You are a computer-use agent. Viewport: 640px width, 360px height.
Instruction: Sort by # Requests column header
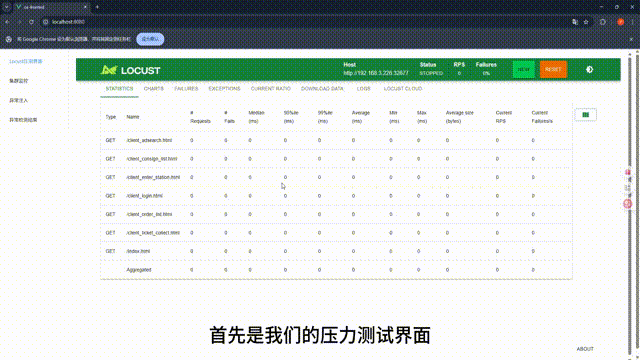tap(200, 117)
